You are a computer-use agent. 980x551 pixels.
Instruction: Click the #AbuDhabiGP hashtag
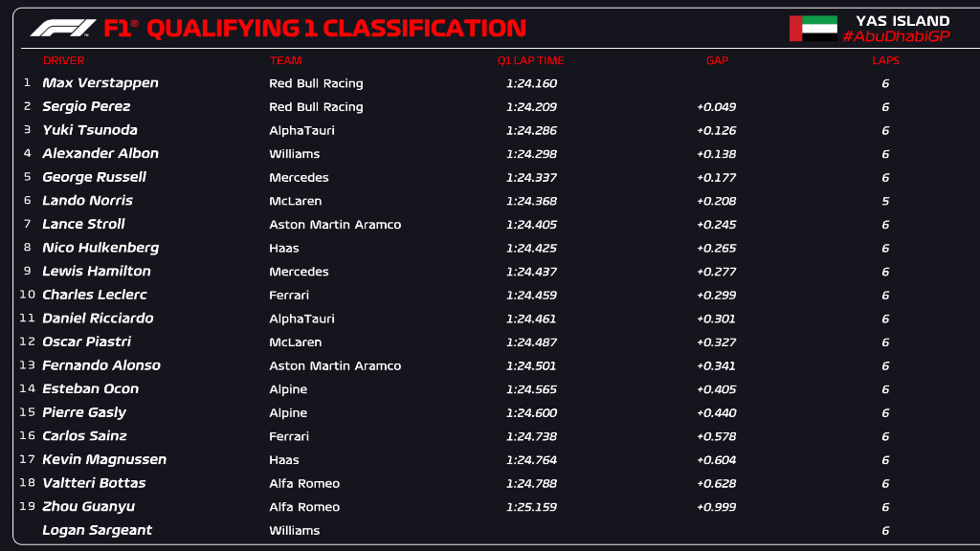pos(895,36)
